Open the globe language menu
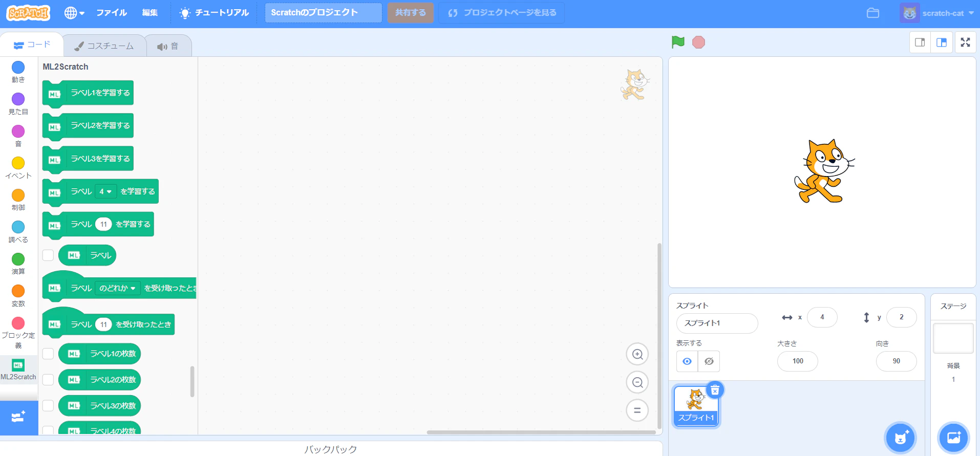Viewport: 980px width, 456px height. [74, 13]
